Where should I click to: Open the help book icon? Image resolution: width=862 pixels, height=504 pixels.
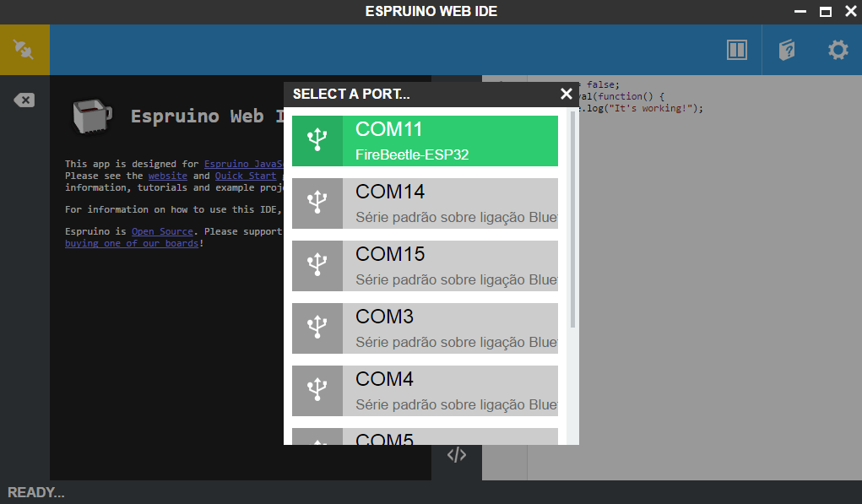tap(787, 50)
